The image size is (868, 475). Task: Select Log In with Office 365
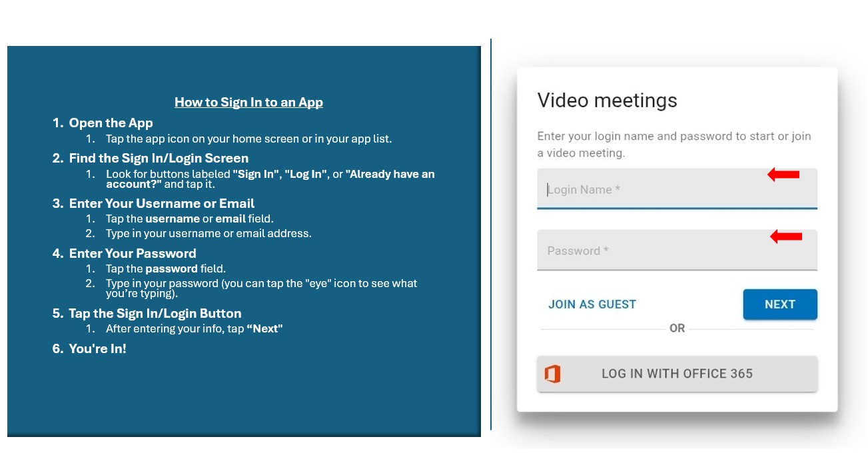tap(677, 374)
